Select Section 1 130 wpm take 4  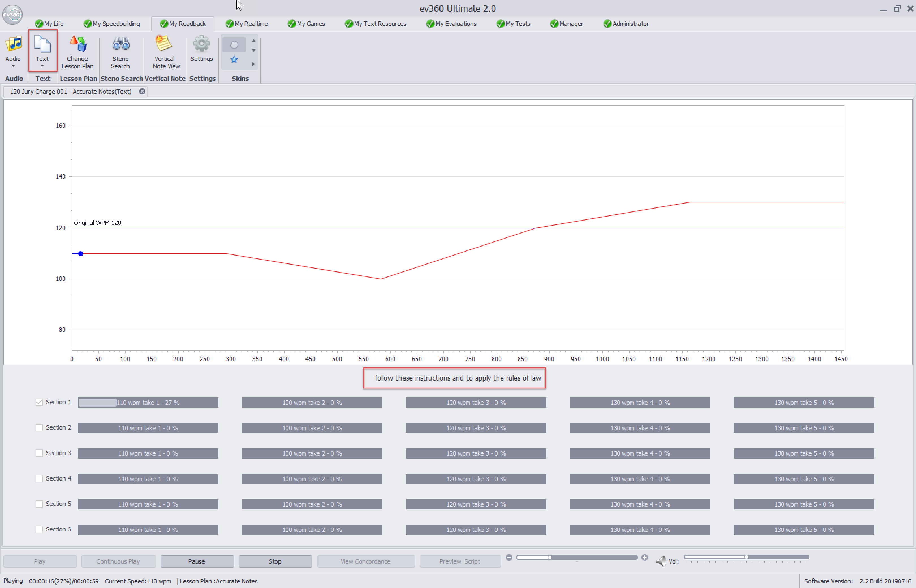click(x=640, y=403)
